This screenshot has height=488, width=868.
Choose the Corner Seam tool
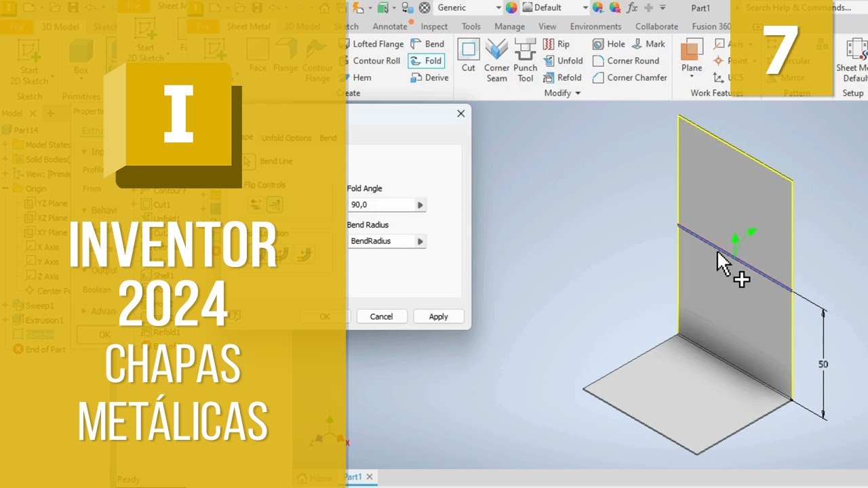496,60
